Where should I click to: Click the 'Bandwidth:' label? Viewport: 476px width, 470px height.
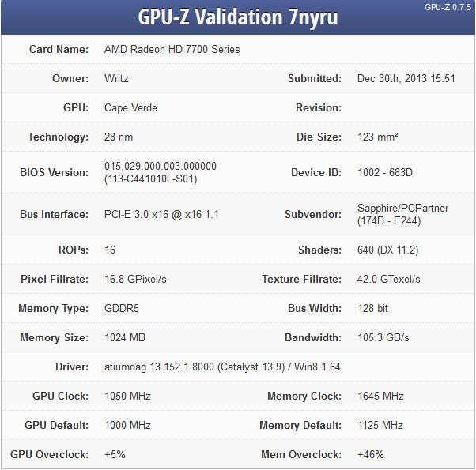point(313,337)
